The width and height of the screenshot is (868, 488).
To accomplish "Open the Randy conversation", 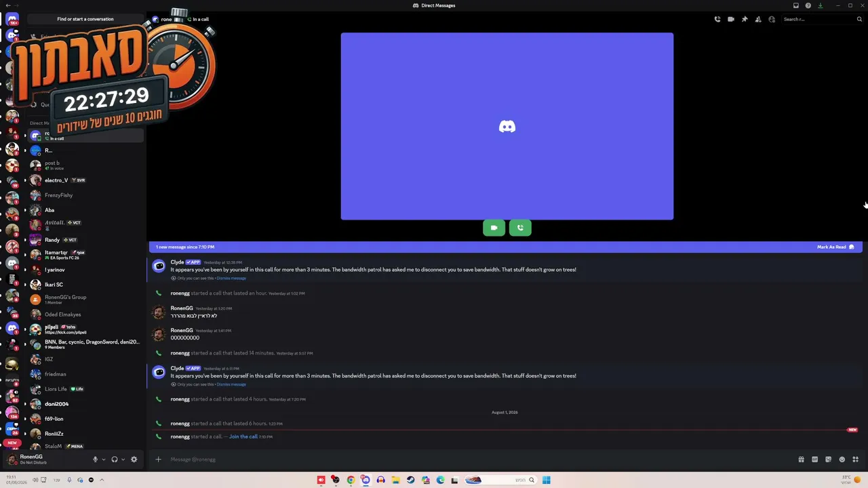I will tap(85, 240).
